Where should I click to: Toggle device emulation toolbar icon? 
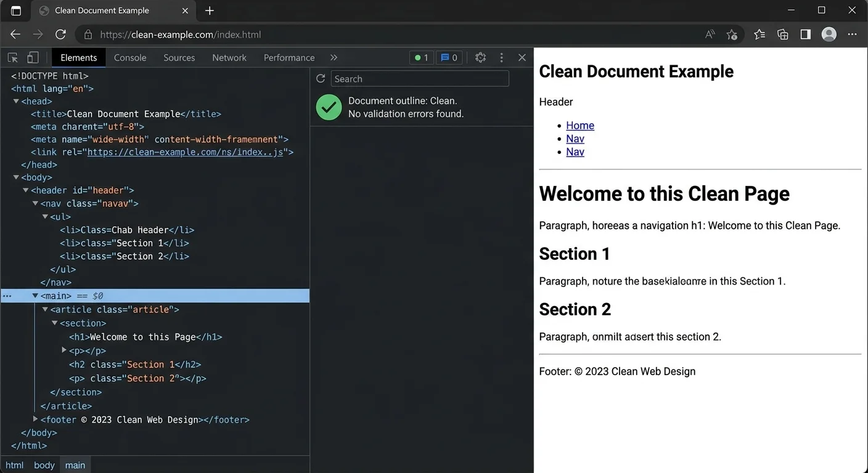(33, 58)
